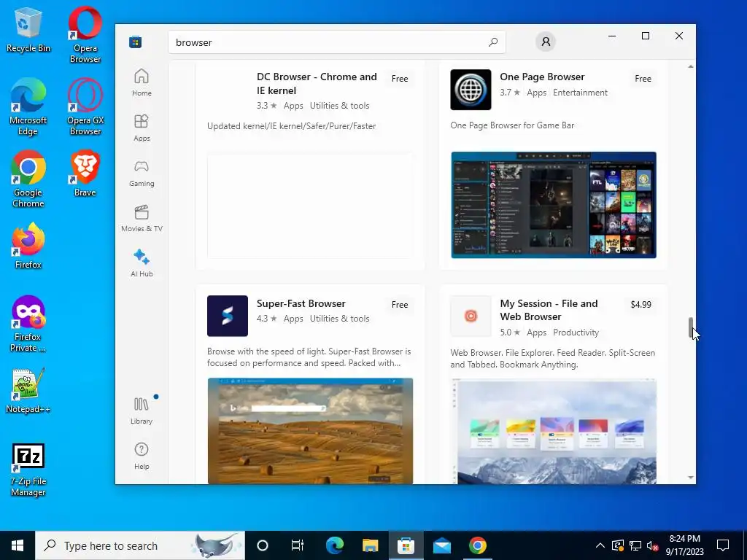
Task: Open the notification center icon
Action: pyautogui.click(x=723, y=545)
